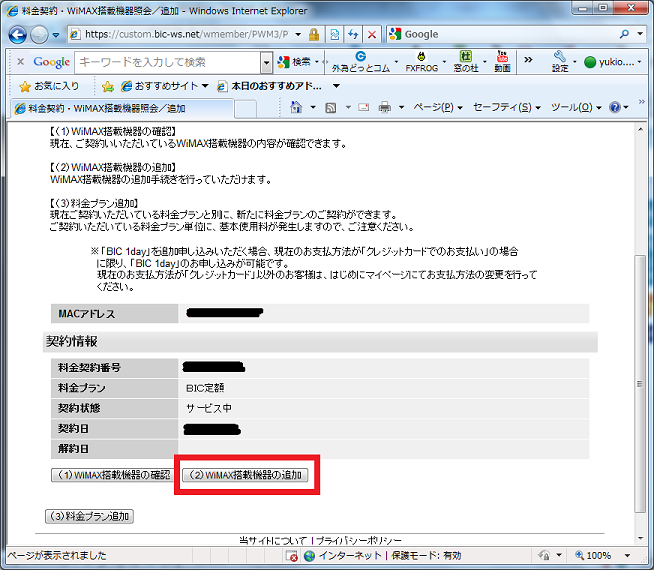
Task: Open the ツール(O) menu
Action: click(x=576, y=107)
